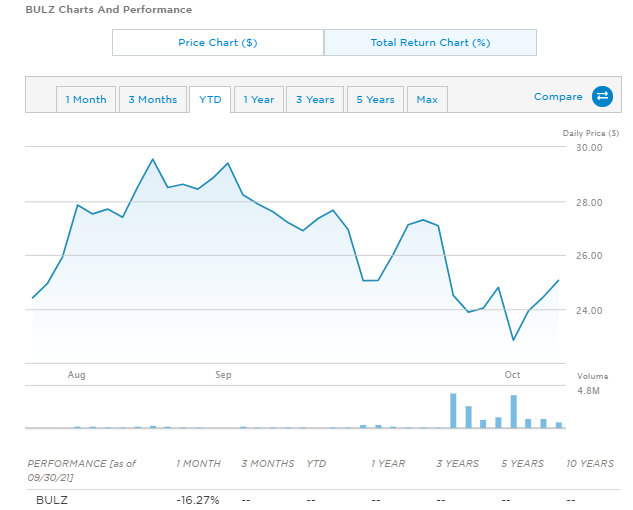Click the 30.00 price axis value
Screen dimensions: 633x510
point(589,148)
